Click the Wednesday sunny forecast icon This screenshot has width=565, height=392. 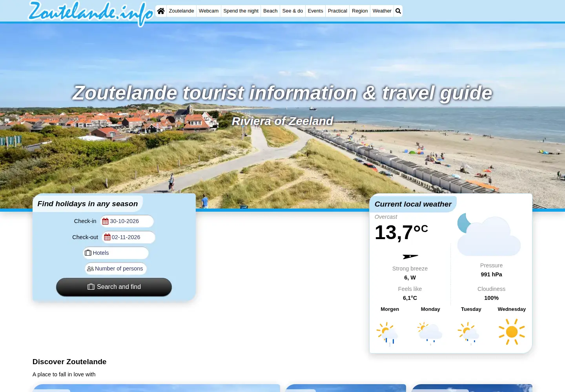click(512, 332)
